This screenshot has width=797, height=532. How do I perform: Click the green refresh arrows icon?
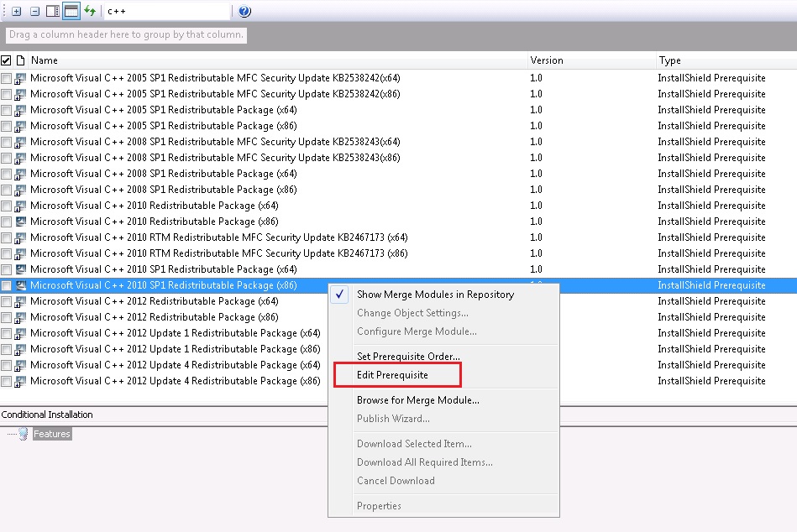[90, 12]
